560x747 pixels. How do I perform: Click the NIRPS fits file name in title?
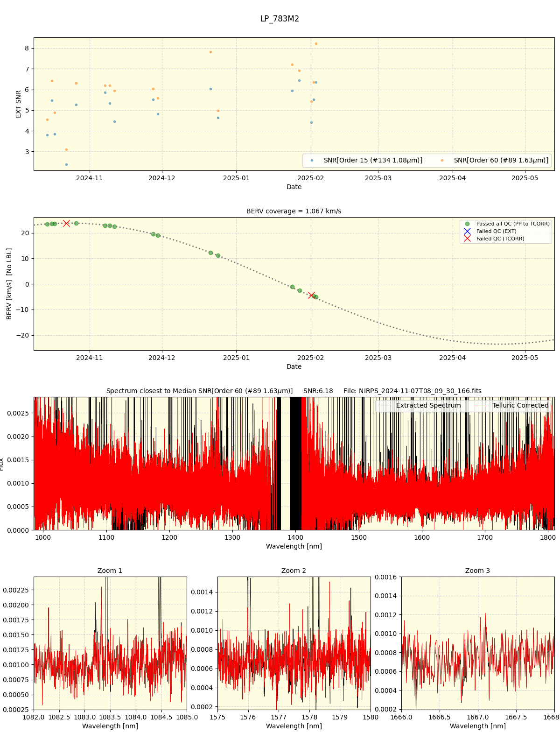420,391
